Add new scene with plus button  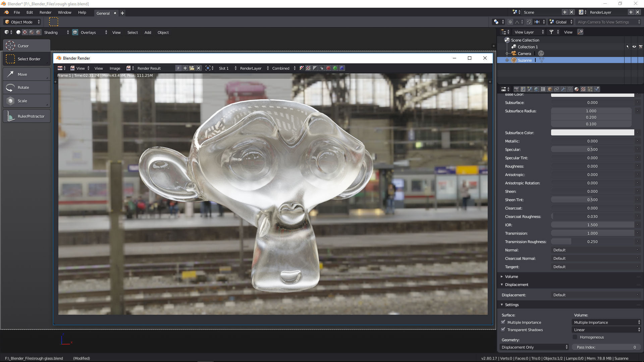565,12
